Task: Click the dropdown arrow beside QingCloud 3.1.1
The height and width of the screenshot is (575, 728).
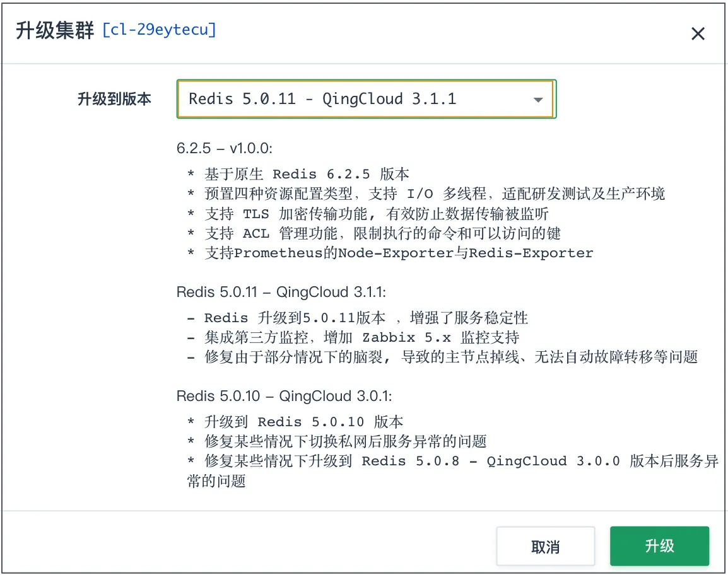Action: (x=538, y=100)
